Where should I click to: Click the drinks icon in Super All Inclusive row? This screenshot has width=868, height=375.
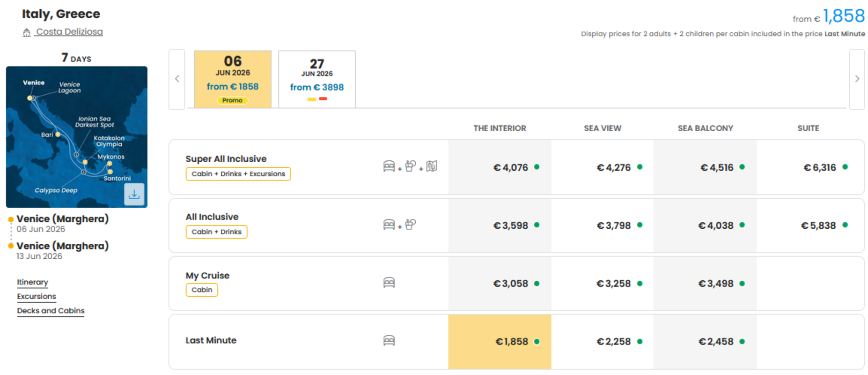(x=411, y=166)
